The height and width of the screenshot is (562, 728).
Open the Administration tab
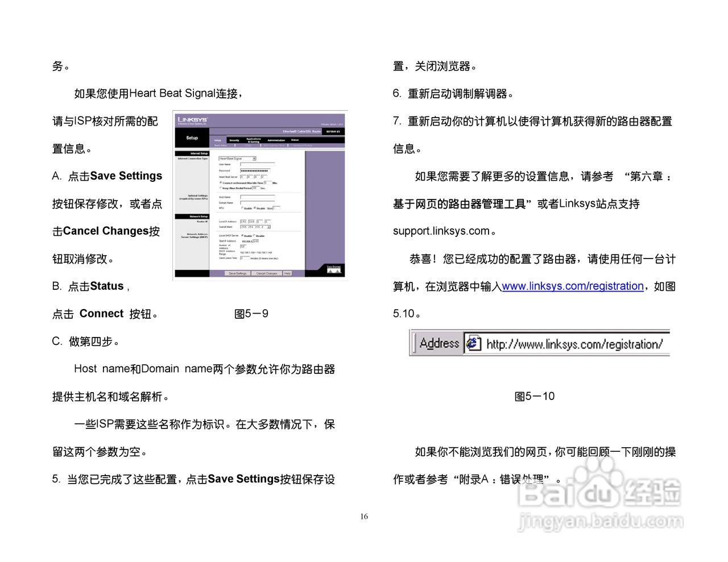point(276,140)
